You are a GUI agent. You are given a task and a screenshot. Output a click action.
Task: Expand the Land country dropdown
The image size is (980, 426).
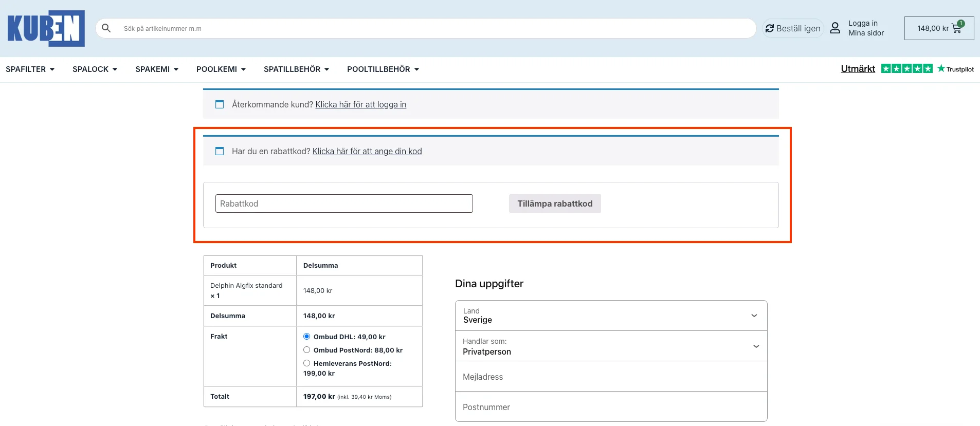point(611,316)
